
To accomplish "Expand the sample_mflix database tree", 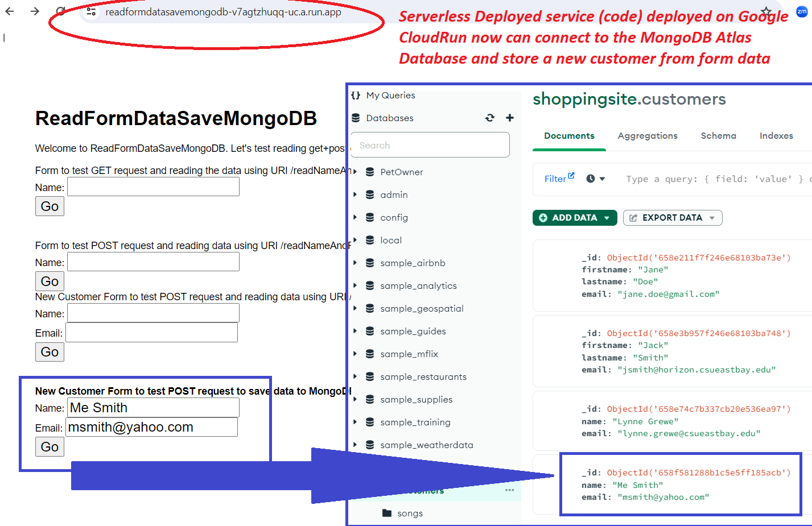I will click(355, 354).
